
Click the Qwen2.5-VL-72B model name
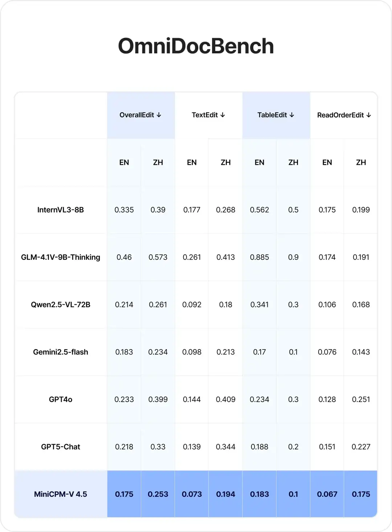click(61, 305)
